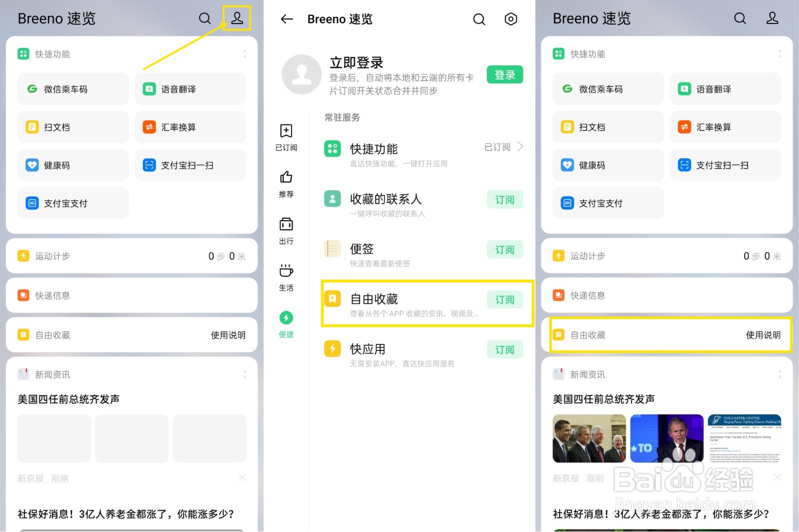Tap the green 登录 button
This screenshot has width=799, height=532.
tap(505, 75)
